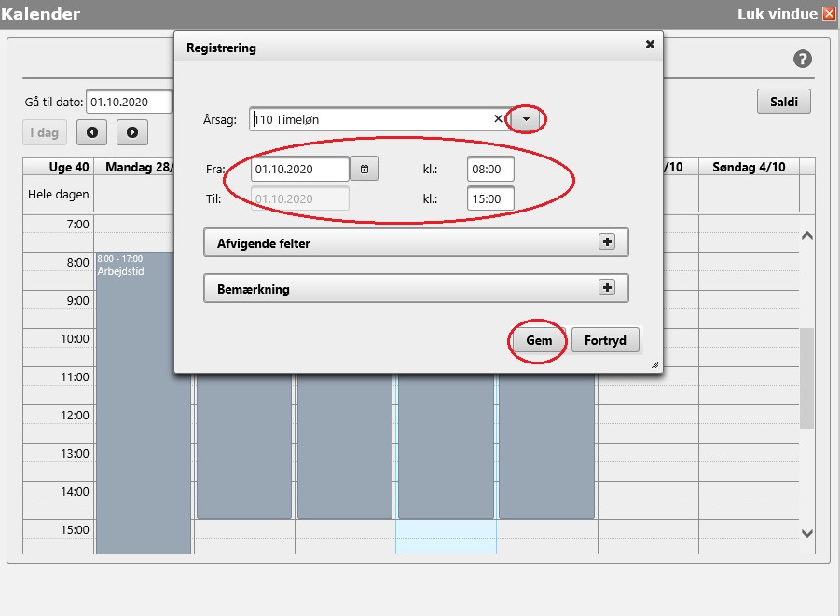The image size is (840, 616).
Task: Open the Fra date calendar picker
Action: coord(365,169)
